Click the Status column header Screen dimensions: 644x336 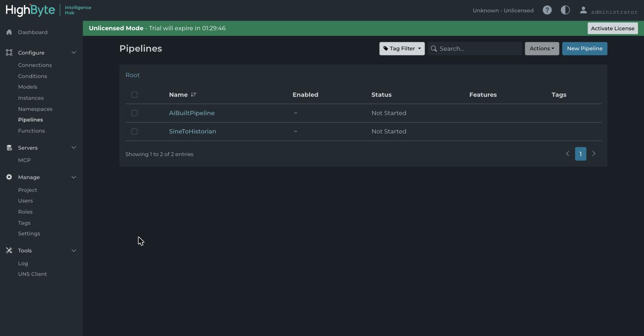(381, 95)
